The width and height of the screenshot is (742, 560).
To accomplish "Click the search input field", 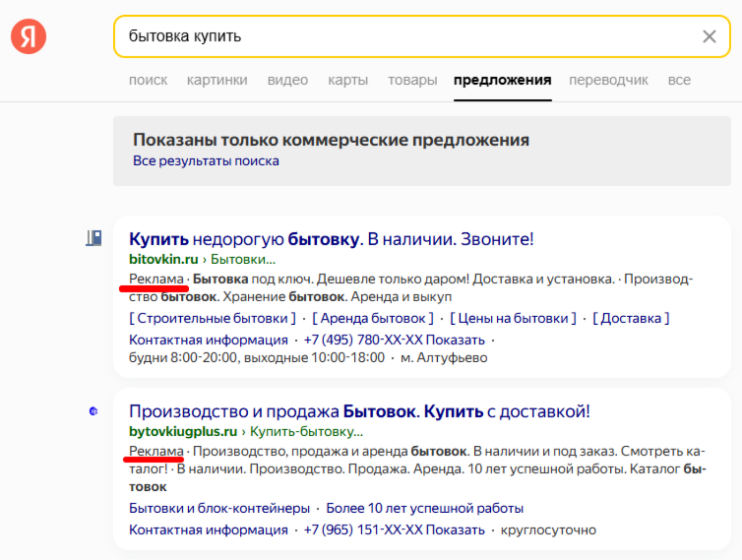I will click(x=403, y=36).
